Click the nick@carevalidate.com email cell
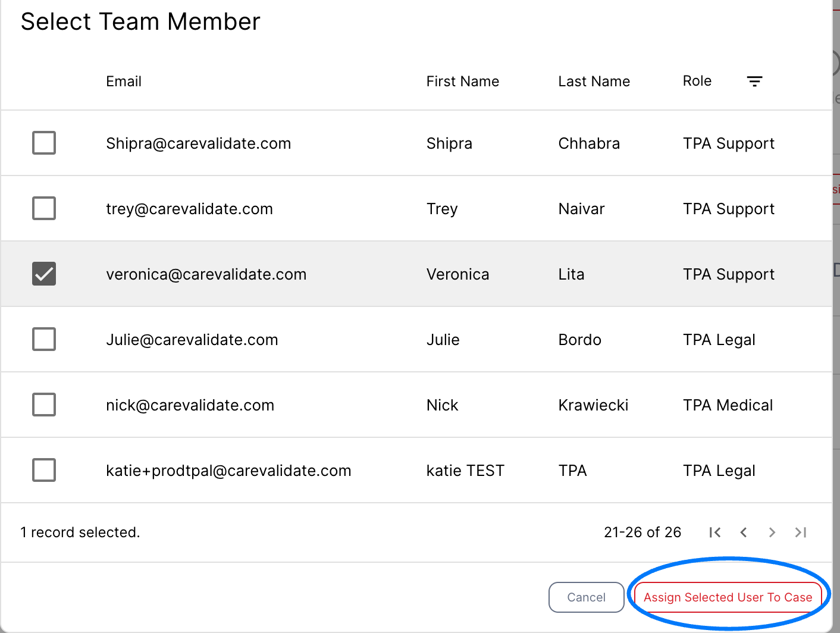Screen dimensions: 840x633 [x=190, y=405]
